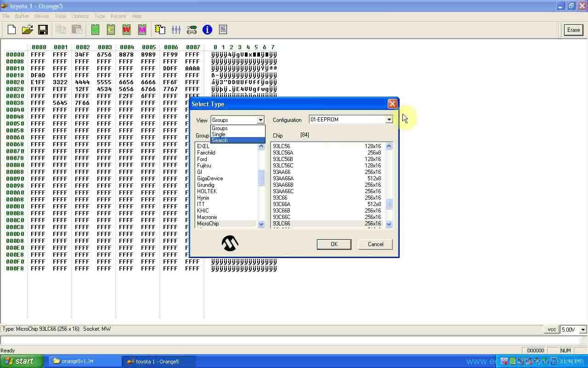Confirm selection with OK

pos(334,244)
